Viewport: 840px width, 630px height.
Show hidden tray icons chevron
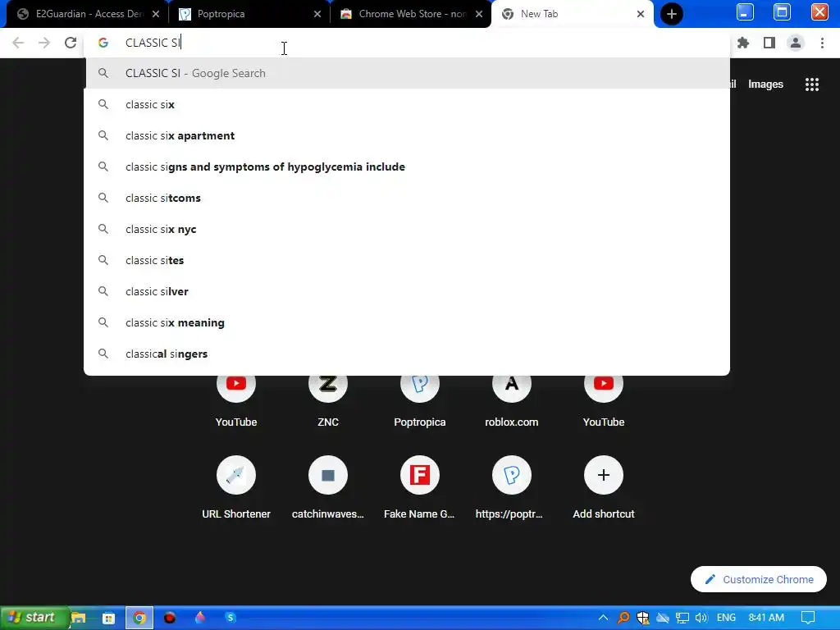(603, 618)
